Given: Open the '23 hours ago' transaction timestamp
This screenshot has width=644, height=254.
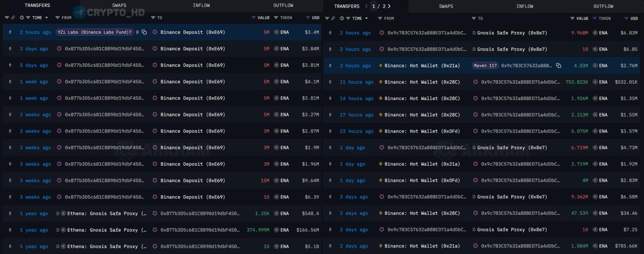Looking at the screenshot, I should (x=356, y=131).
